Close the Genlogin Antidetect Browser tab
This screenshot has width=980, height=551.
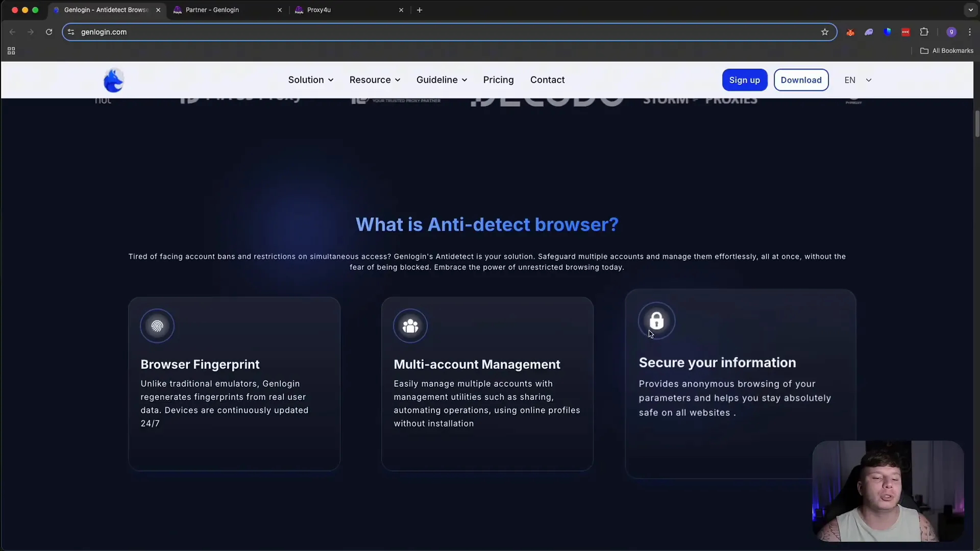[158, 10]
